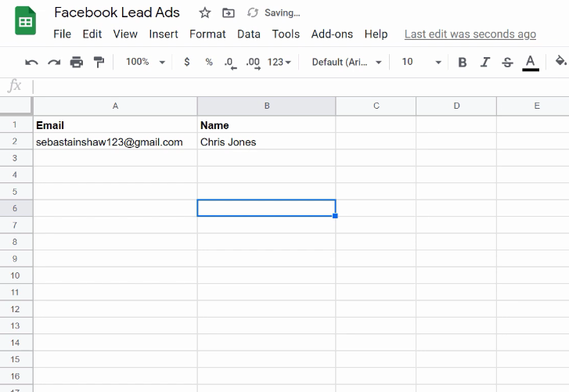Click the Move to folder icon
Viewport: 569px width, 392px height.
click(x=229, y=13)
